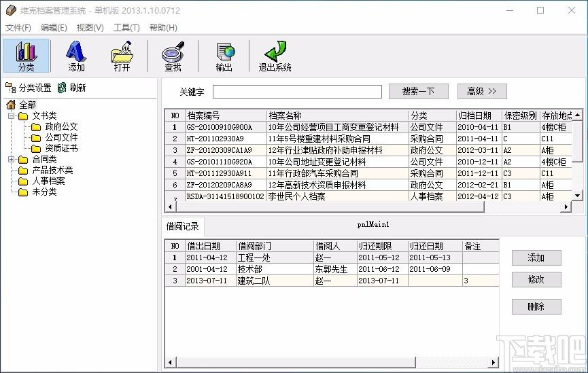
Task: Select borrow record 工程一处
Action: (x=332, y=257)
